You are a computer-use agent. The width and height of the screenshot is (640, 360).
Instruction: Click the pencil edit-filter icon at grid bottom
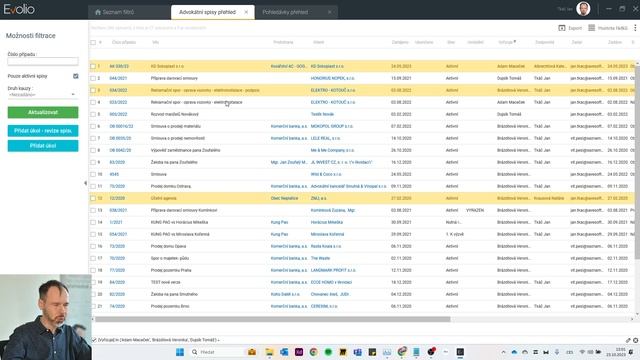coord(628,340)
